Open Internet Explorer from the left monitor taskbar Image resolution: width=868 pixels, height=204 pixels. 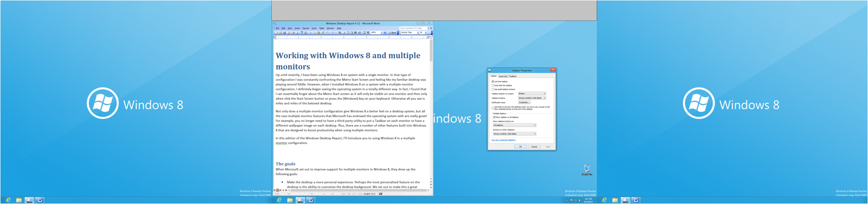click(x=8, y=200)
